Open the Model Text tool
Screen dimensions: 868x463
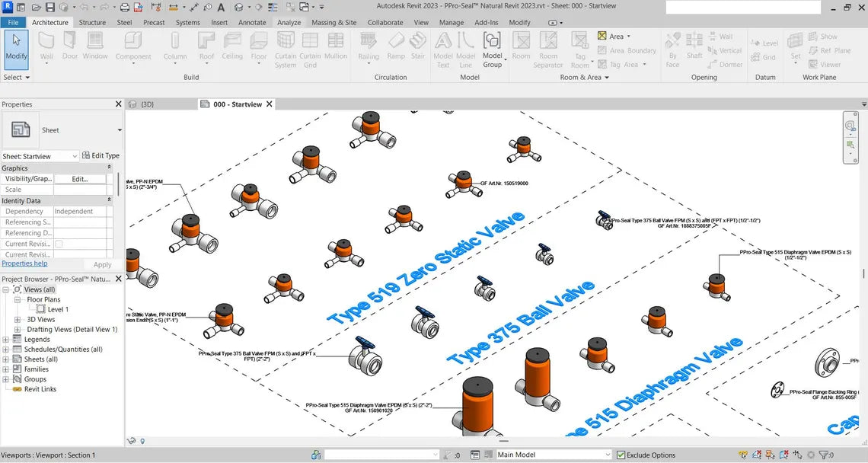tap(443, 49)
